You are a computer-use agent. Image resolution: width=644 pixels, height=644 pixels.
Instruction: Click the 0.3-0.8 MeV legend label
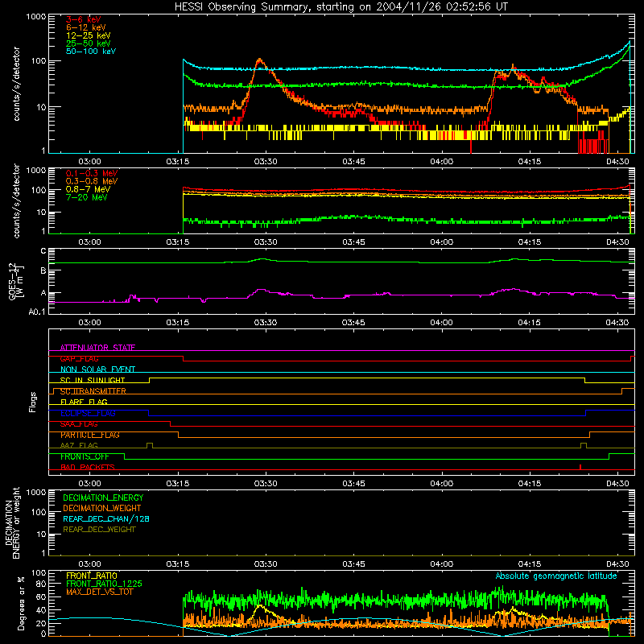pyautogui.click(x=92, y=181)
